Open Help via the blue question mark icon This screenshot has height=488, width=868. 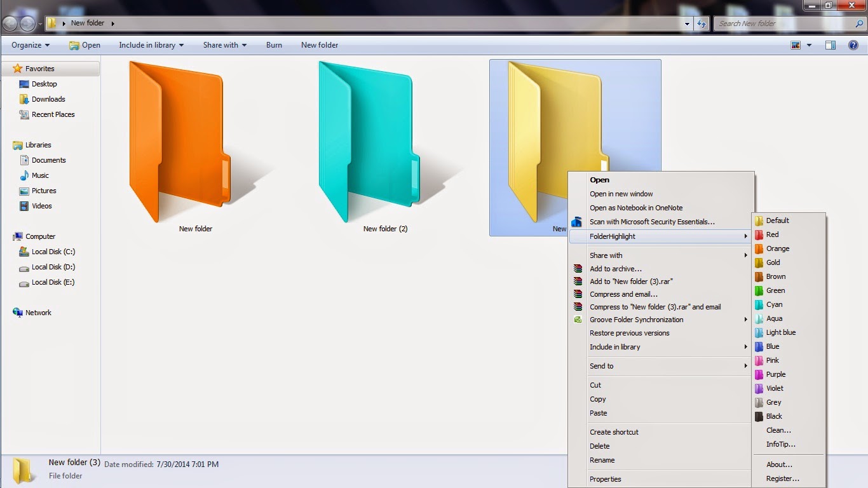[853, 45]
